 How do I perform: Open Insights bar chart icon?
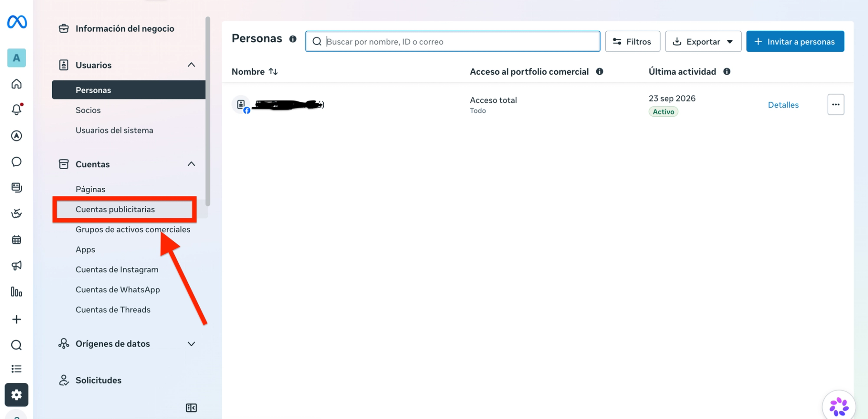tap(16, 292)
